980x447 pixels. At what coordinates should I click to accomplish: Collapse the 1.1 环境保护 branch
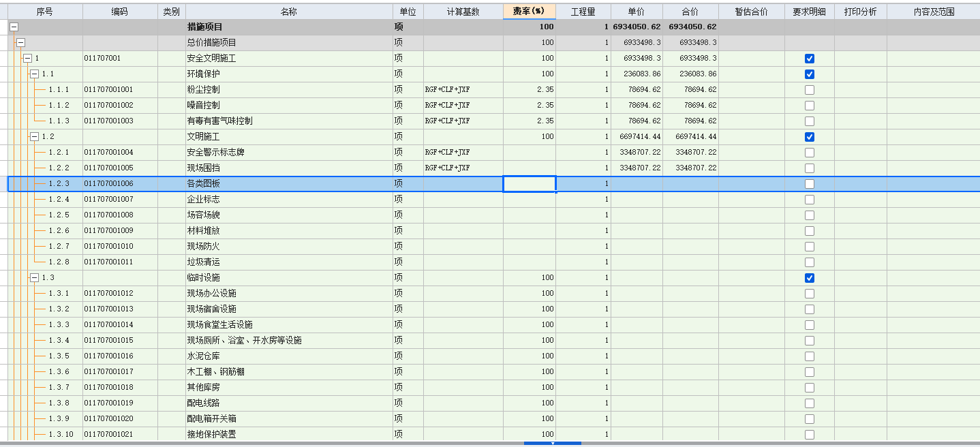click(34, 74)
